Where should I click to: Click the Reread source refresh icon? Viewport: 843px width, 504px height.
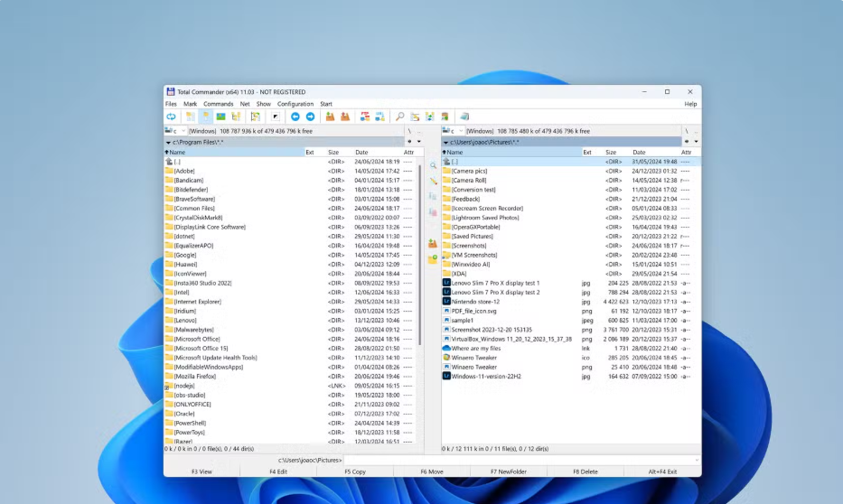171,117
